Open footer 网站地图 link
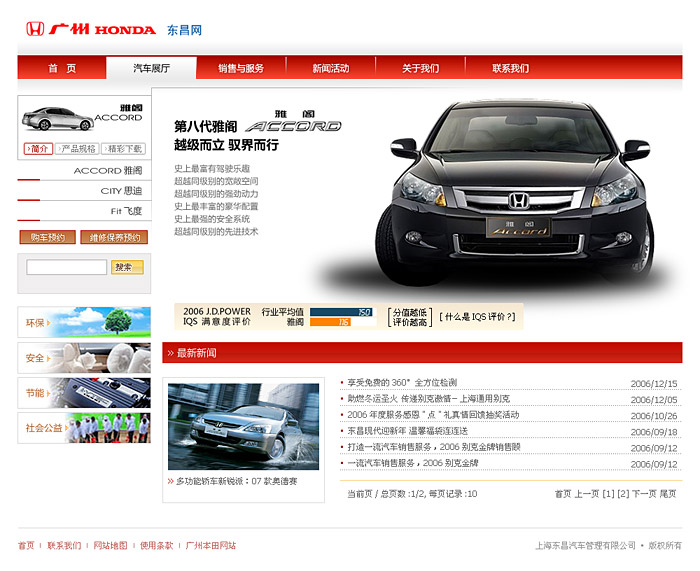Image resolution: width=700 pixels, height=571 pixels. 110,546
